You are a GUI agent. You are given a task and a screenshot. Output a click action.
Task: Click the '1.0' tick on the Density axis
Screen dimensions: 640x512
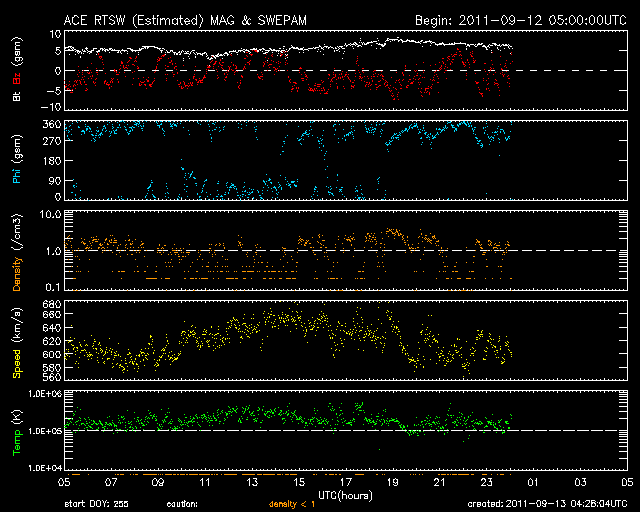(x=53, y=252)
